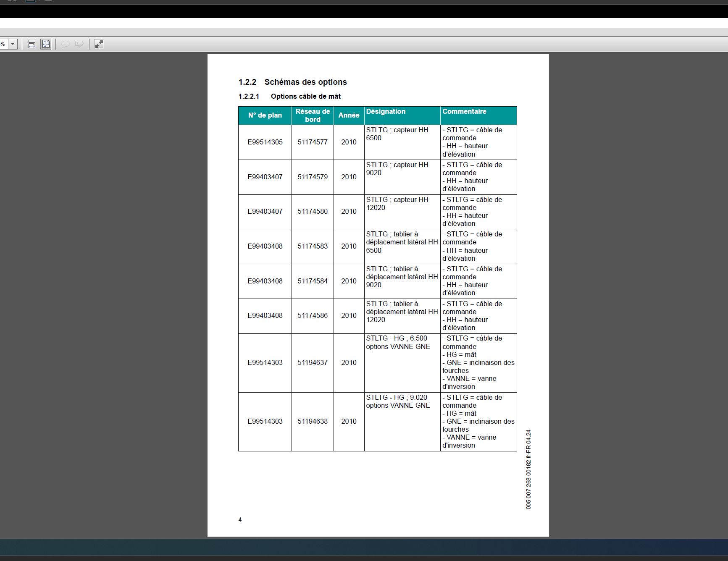728x561 pixels.
Task: Click designation 'STLTG - HG ; 6.500 options VANNE GNE'
Action: tap(398, 342)
